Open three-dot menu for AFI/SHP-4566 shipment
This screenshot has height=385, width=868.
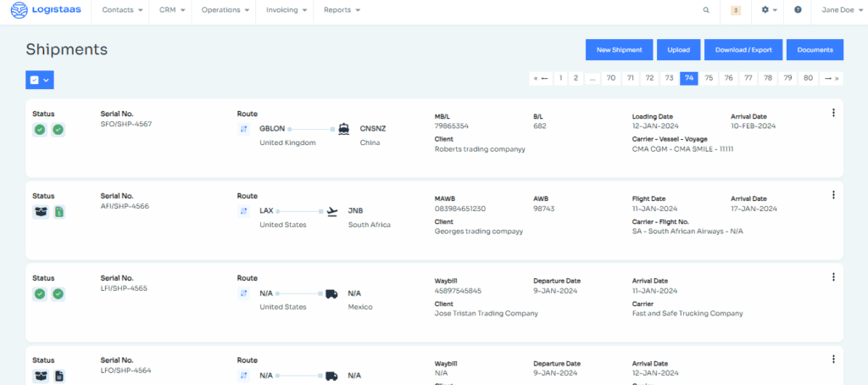(833, 195)
